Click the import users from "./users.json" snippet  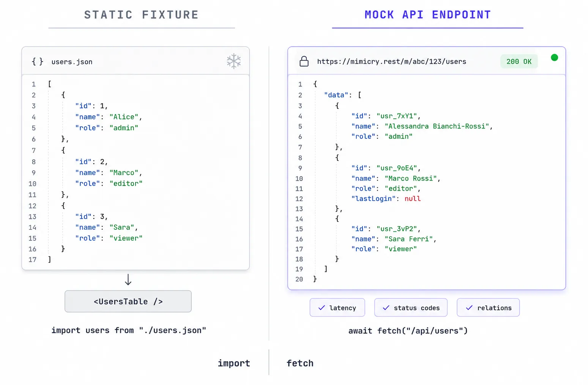click(x=129, y=330)
